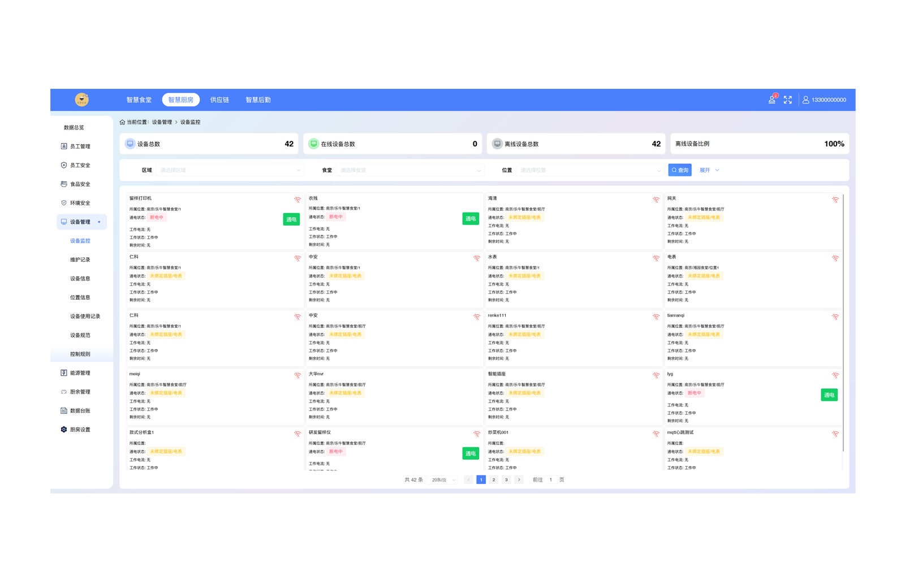Viewport: 905px width, 588px height.
Task: Click the user account 13300000000
Action: [x=824, y=100]
